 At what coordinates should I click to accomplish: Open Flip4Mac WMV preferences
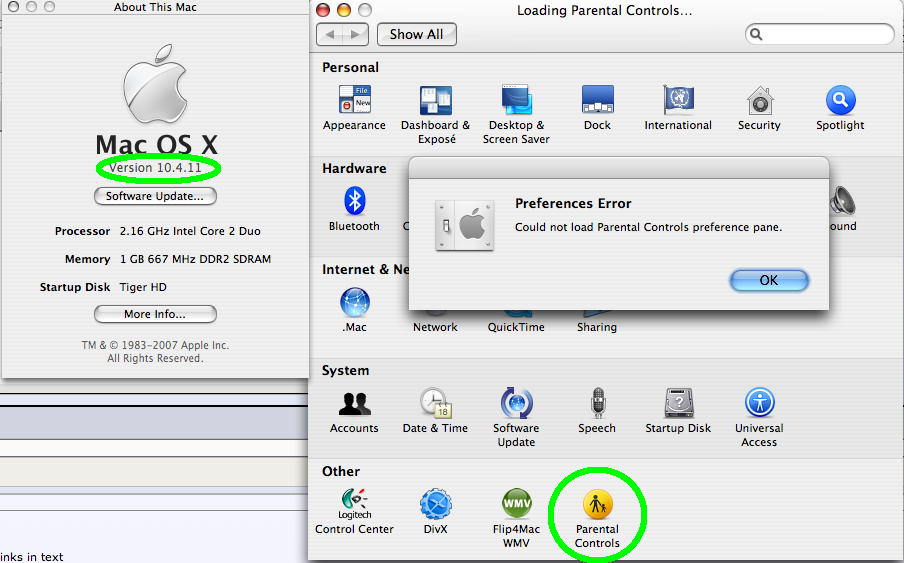(517, 518)
